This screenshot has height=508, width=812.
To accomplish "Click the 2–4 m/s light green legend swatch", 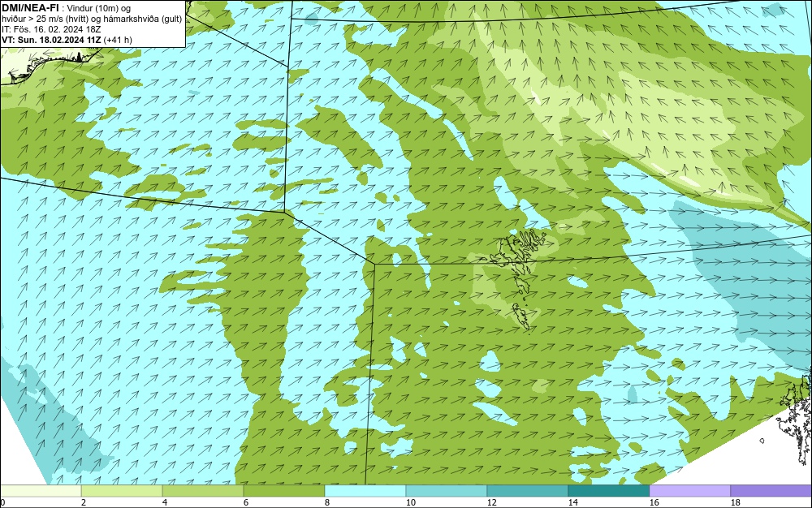I will tap(122, 491).
